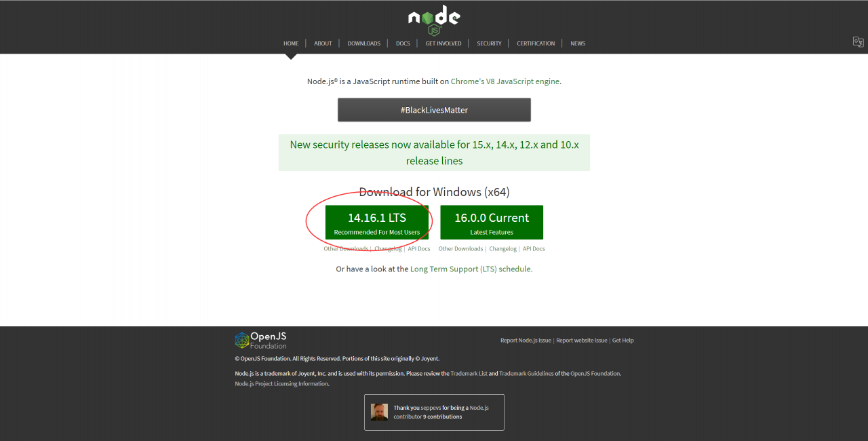Click the OpenJS Foundation logo in footer

tap(261, 341)
